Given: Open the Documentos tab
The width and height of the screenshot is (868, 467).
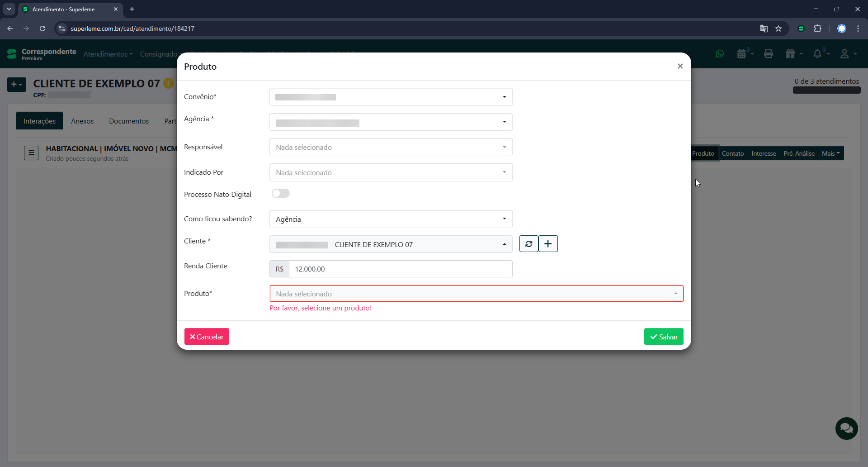Looking at the screenshot, I should 128,121.
